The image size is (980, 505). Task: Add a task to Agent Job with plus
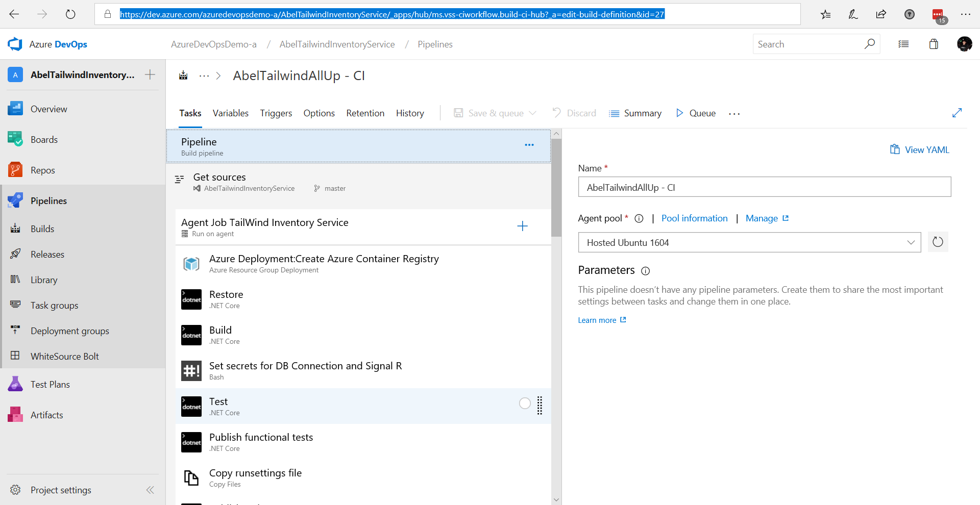pos(522,226)
